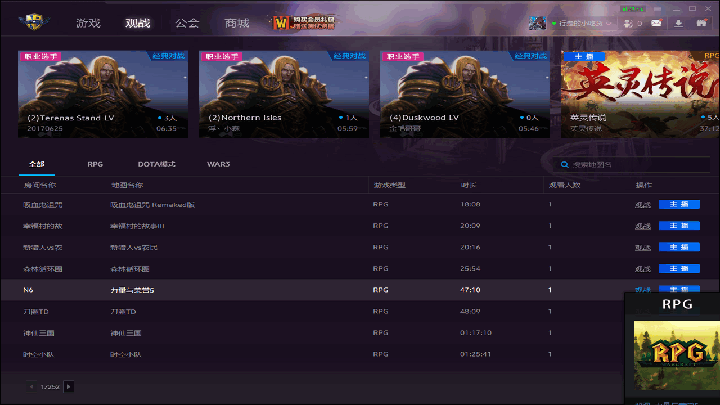720x405 pixels.
Task: Click the RPG title of the popup
Action: tap(677, 304)
